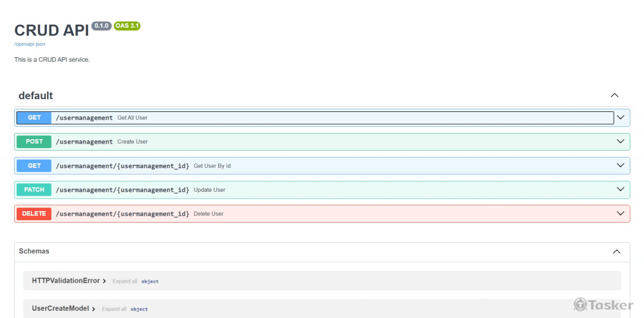Collapse the default section with its chevron
The width and height of the screenshot is (644, 318).
pos(614,95)
